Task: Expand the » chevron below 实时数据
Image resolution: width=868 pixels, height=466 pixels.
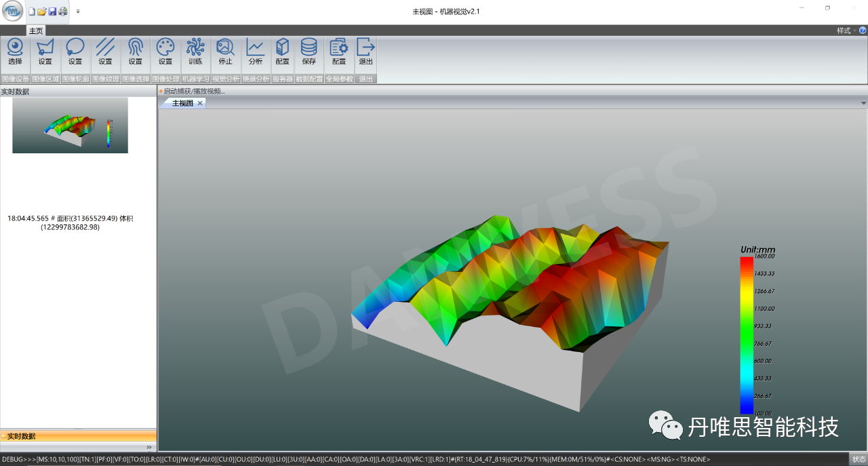Action: pyautogui.click(x=149, y=447)
